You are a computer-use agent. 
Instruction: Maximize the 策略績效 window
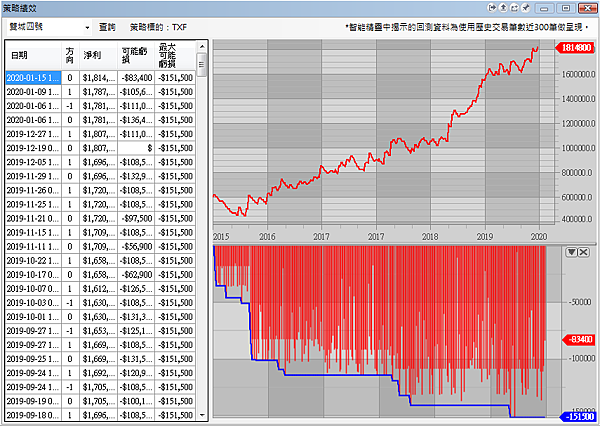pyautogui.click(x=566, y=8)
